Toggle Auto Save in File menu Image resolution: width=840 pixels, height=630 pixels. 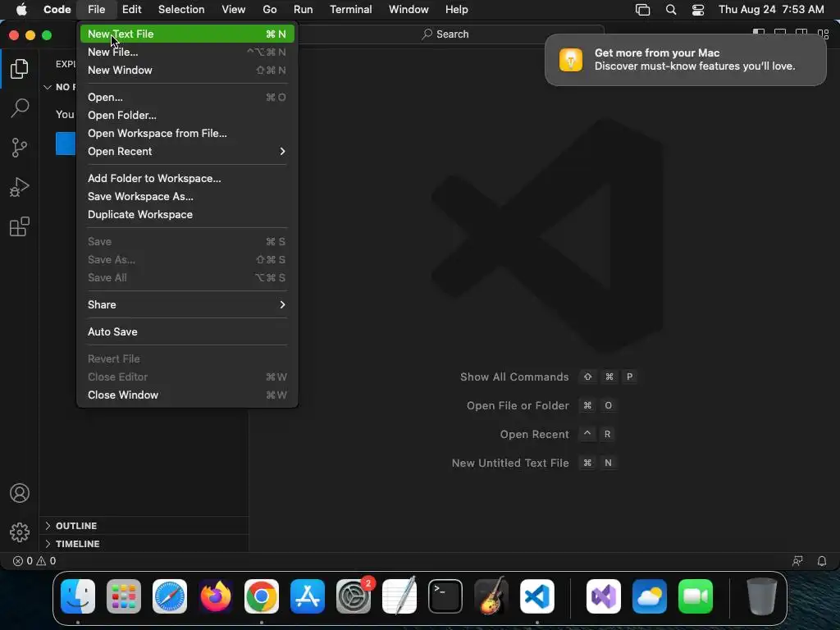click(x=187, y=331)
